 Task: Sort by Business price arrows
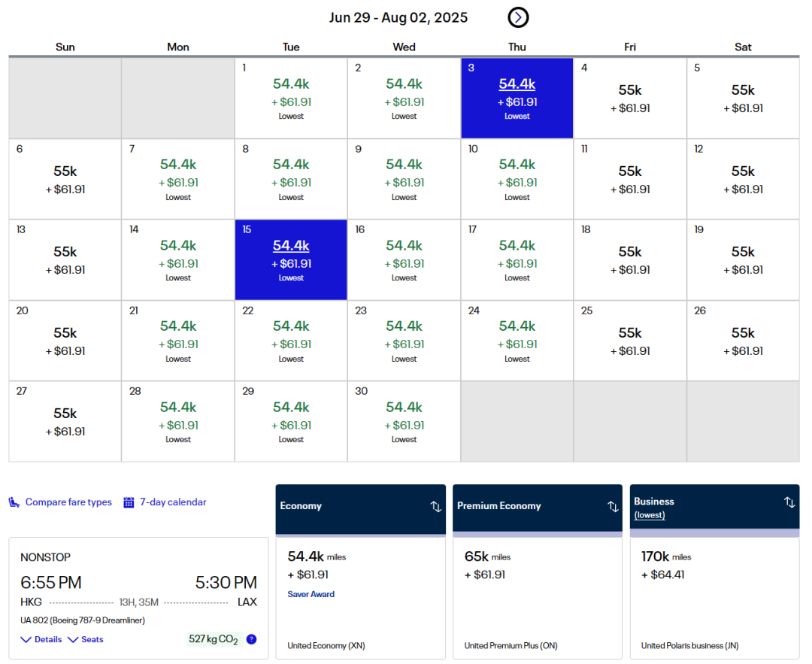789,502
